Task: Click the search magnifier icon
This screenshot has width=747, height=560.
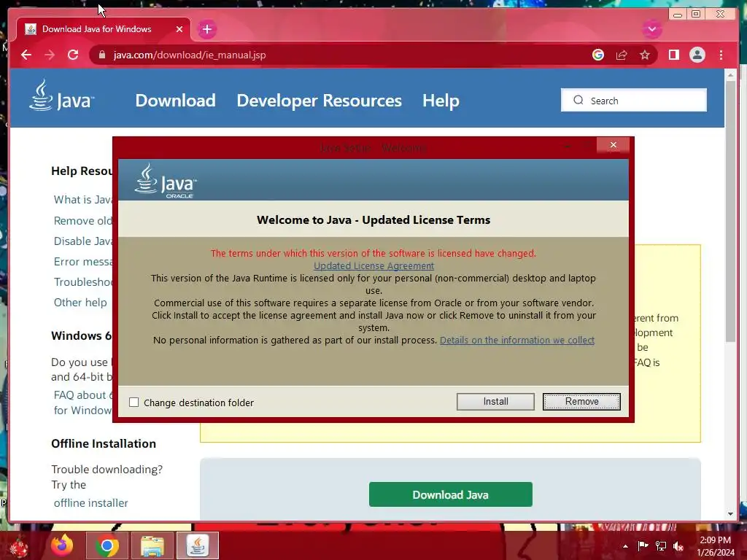Action: coord(578,100)
